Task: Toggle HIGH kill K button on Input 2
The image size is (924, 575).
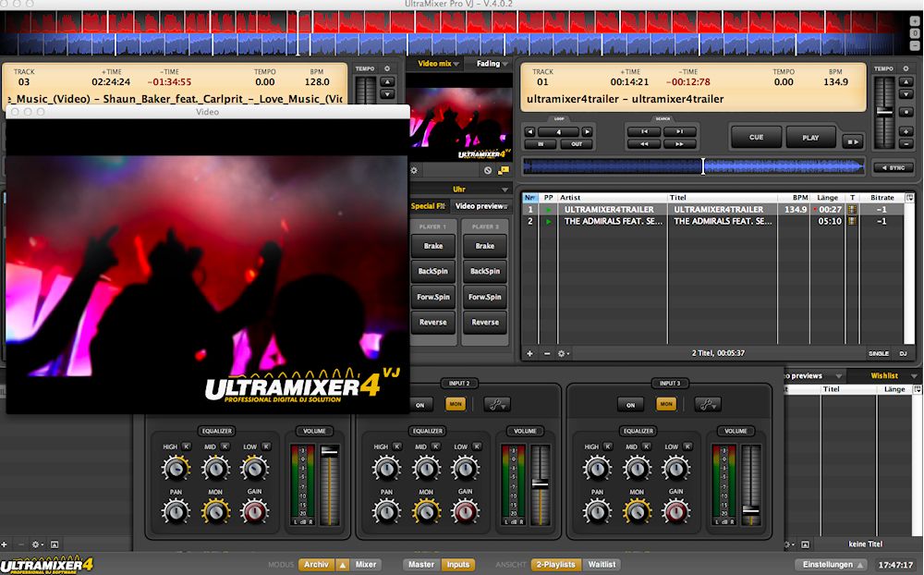Action: pos(397,447)
